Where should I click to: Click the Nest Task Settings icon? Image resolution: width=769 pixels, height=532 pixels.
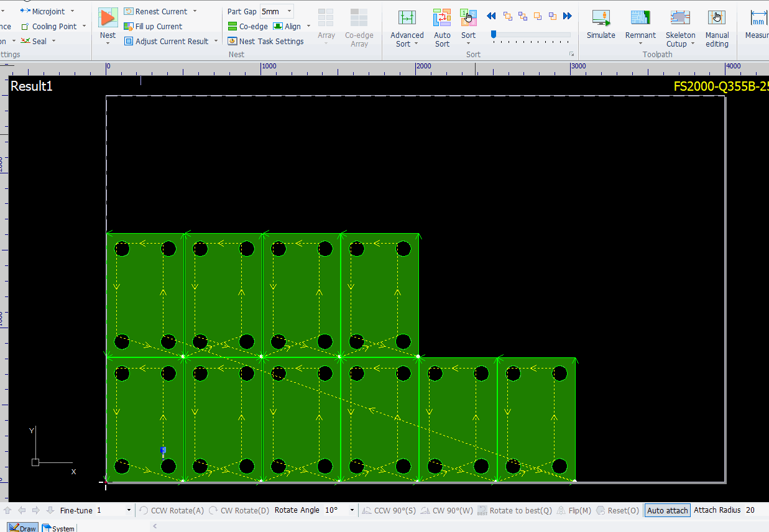click(233, 42)
